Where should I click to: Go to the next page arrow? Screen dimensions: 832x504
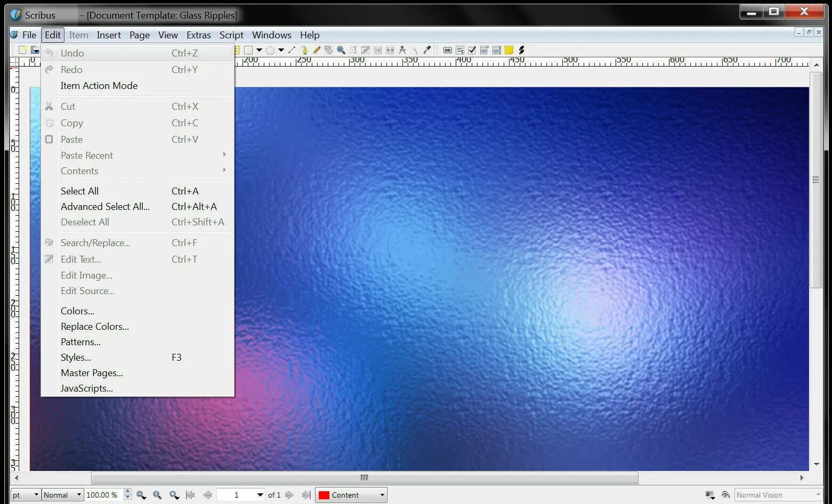pyautogui.click(x=289, y=495)
